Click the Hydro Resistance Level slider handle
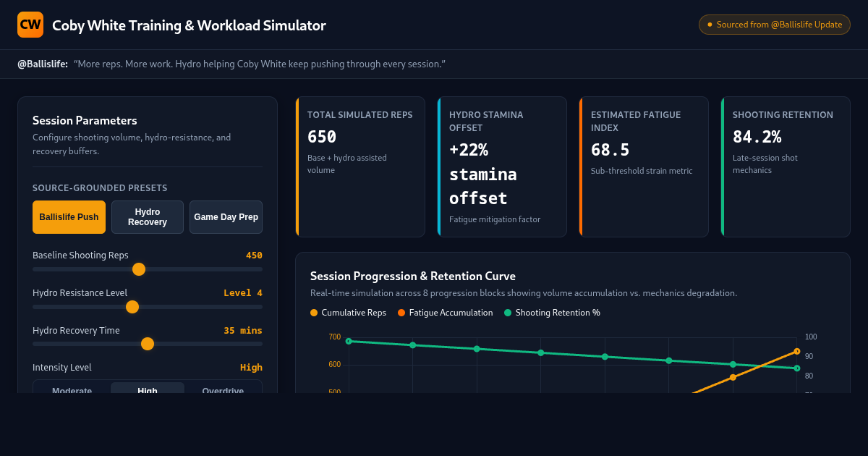The width and height of the screenshot is (868, 456). pos(132,307)
